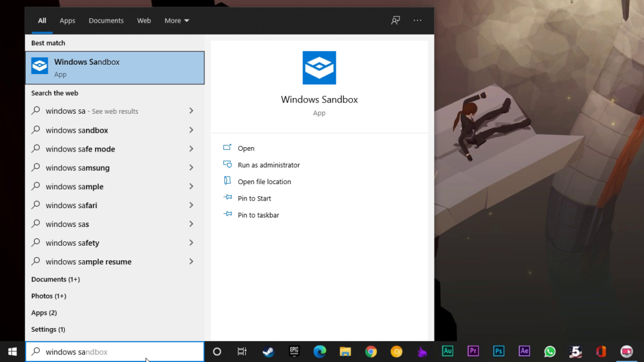Expand the 'windows sample' suggestion arrow
The height and width of the screenshot is (362, 644).
[x=191, y=186]
